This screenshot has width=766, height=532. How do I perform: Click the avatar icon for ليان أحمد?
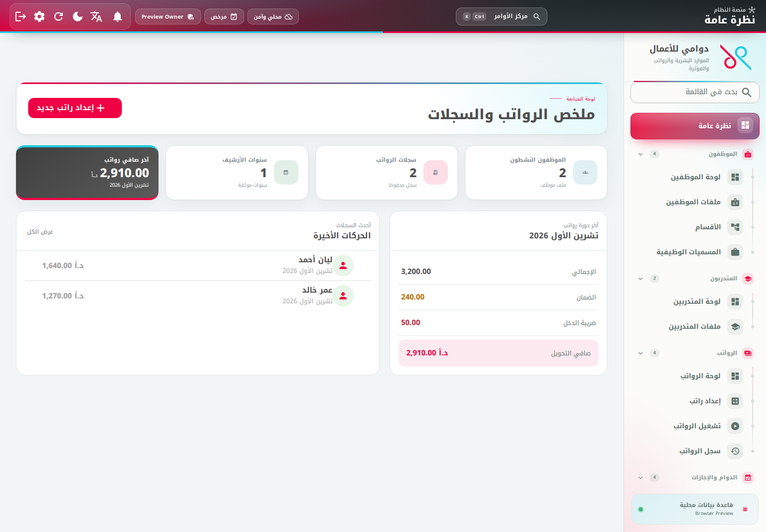tap(343, 265)
